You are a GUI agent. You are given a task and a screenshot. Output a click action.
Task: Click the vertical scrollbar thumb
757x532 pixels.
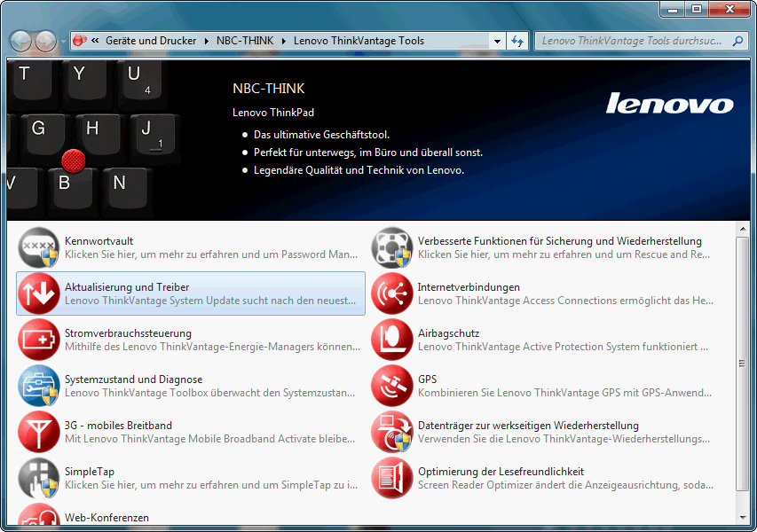click(x=743, y=364)
